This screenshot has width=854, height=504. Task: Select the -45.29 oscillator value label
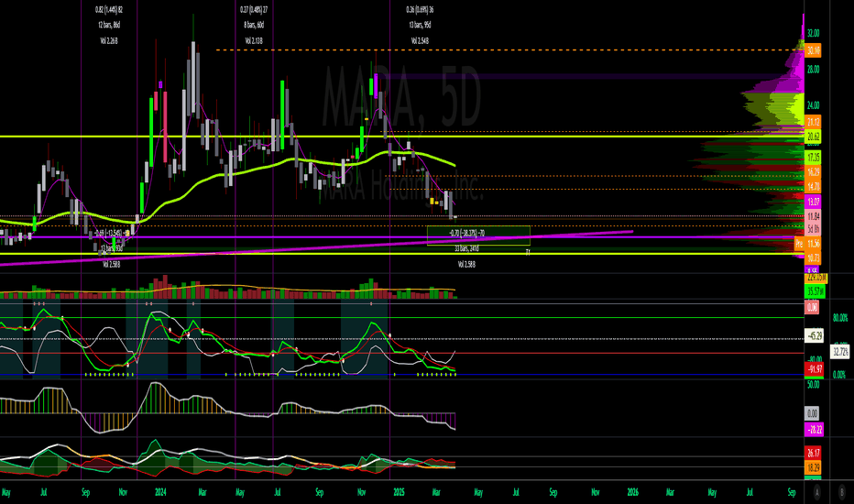pyautogui.click(x=815, y=335)
